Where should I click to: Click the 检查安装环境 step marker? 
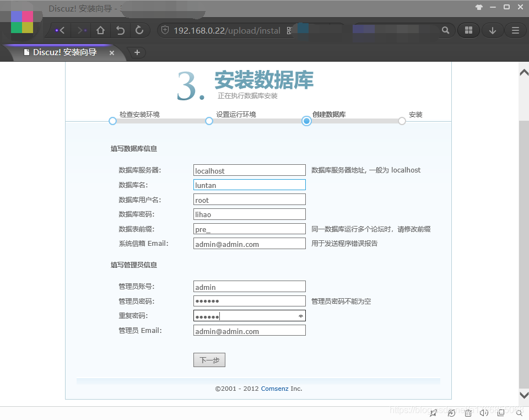(112, 121)
